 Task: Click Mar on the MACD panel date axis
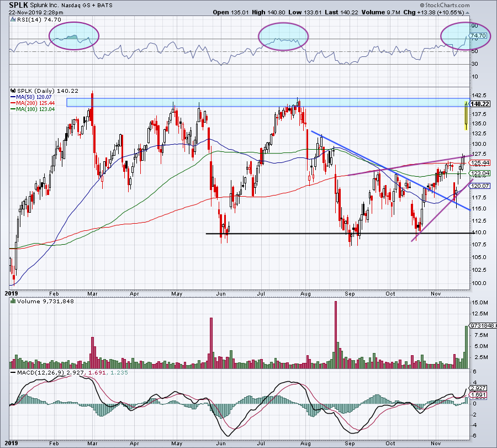(x=92, y=443)
